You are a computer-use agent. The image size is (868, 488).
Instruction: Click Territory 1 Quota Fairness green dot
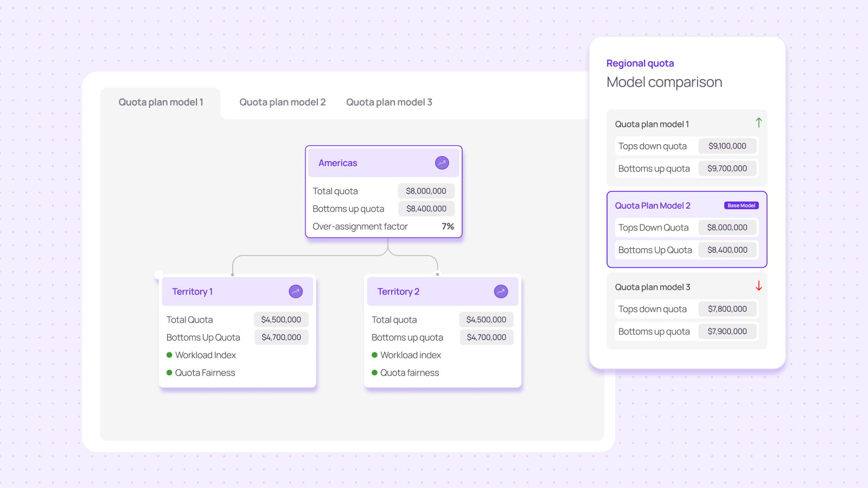[169, 373]
